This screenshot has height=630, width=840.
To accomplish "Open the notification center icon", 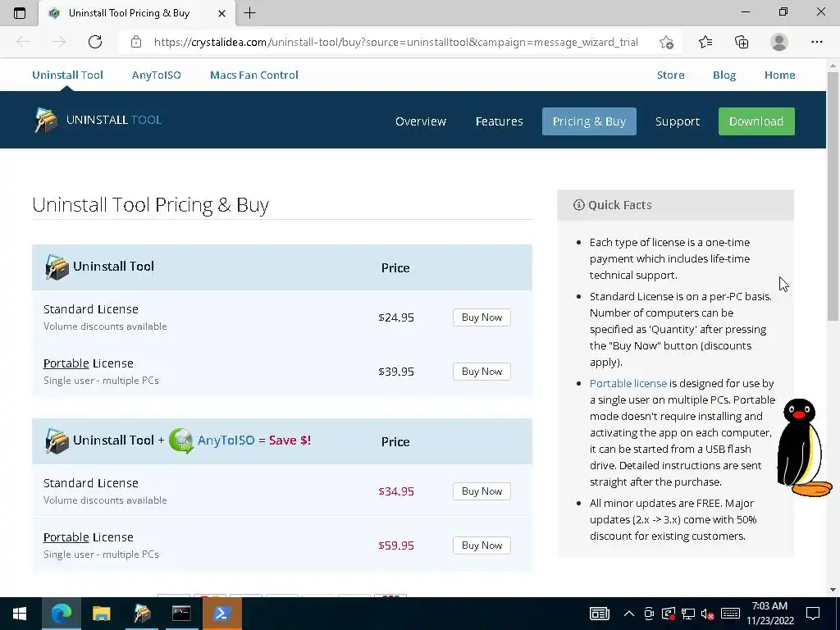I will [813, 614].
